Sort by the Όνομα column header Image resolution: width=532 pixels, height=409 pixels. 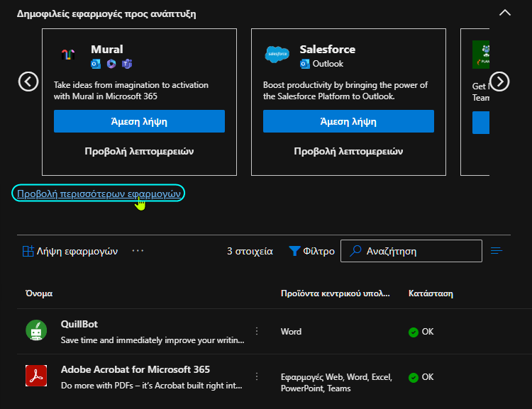click(x=39, y=293)
